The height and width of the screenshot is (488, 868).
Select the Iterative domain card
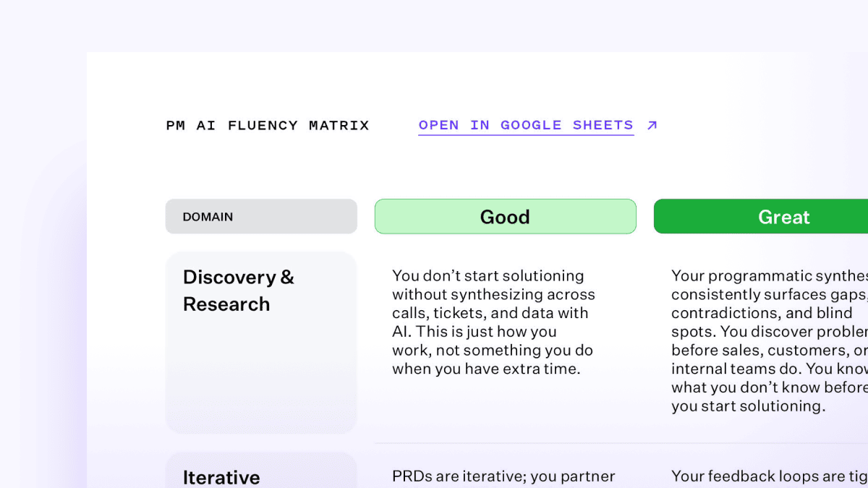[261, 470]
